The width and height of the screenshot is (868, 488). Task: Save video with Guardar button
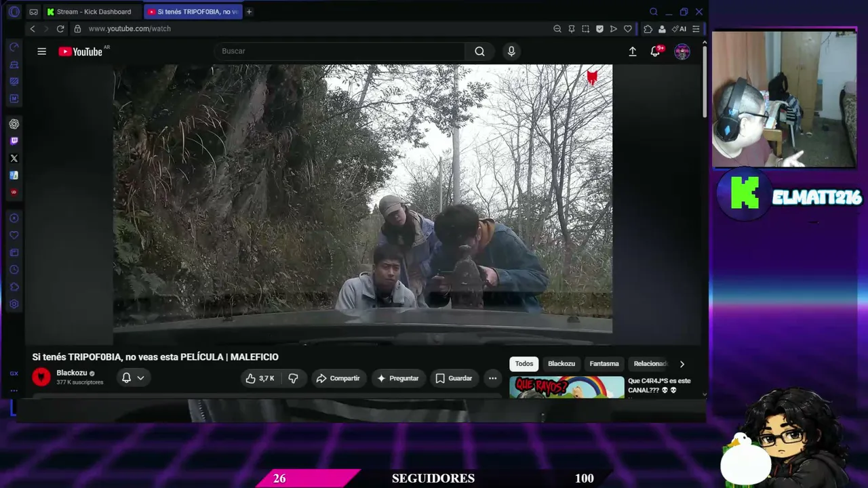(x=454, y=378)
